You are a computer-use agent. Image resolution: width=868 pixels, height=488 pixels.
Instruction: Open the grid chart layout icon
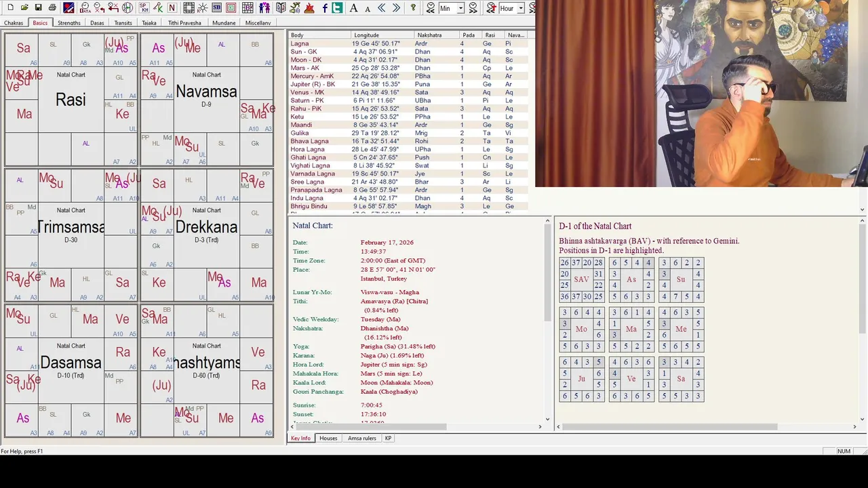[189, 7]
